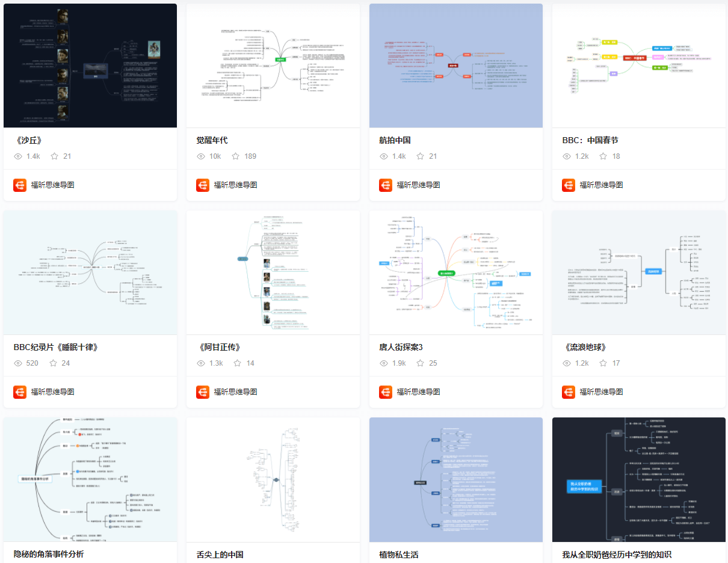Click the views eye icon on 《阿甘正传》
Viewport: 728px width, 563px height.
click(201, 363)
